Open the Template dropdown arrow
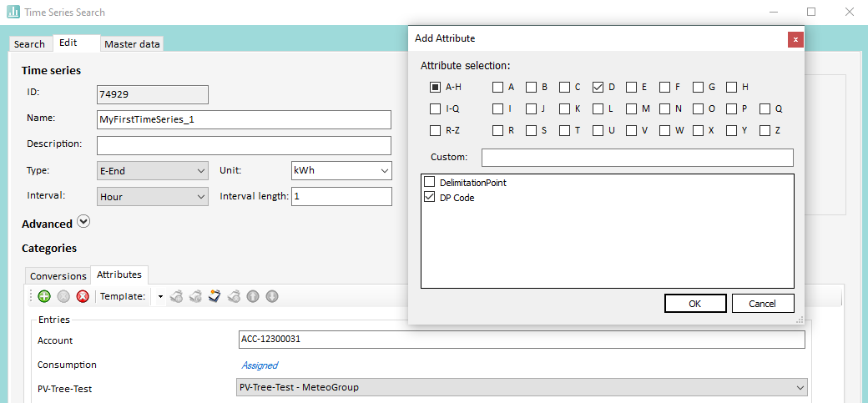Screen dimensions: 868x403 point(160,297)
